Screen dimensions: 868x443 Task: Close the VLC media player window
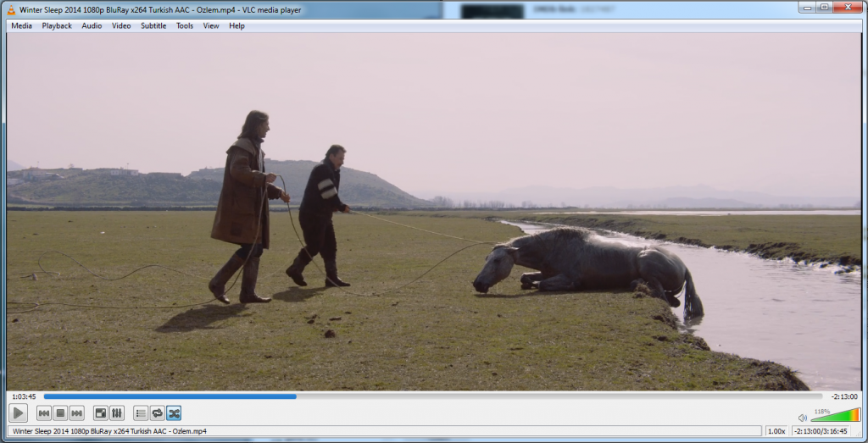pyautogui.click(x=848, y=7)
